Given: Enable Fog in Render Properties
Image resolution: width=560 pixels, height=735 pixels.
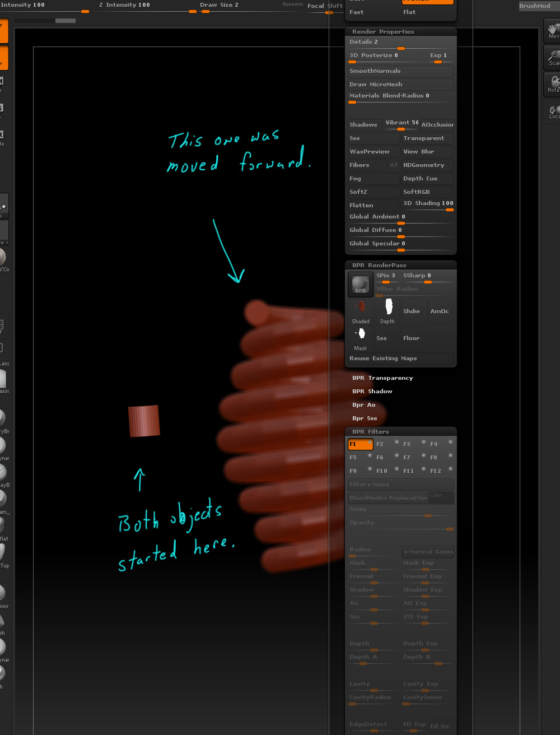Looking at the screenshot, I should pyautogui.click(x=374, y=179).
